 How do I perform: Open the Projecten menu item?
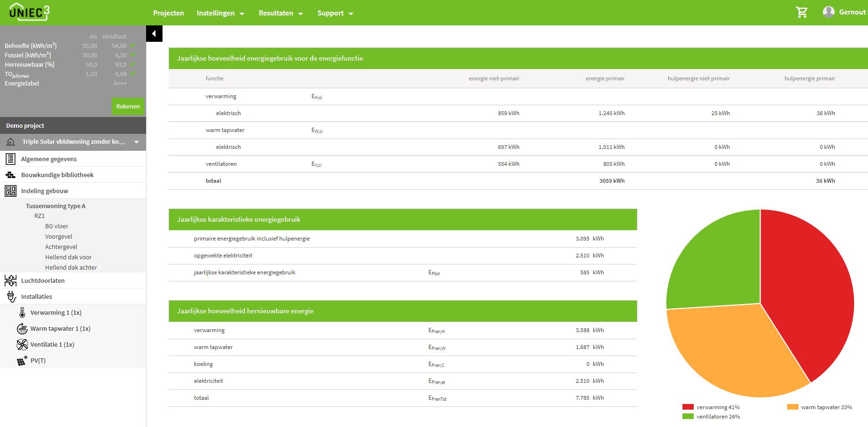coord(168,13)
